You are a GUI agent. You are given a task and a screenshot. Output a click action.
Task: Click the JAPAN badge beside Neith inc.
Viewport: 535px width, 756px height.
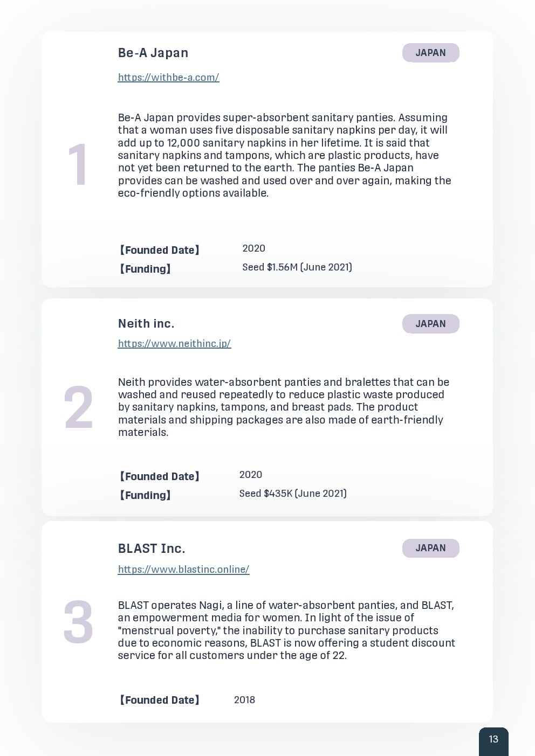pyautogui.click(x=430, y=324)
